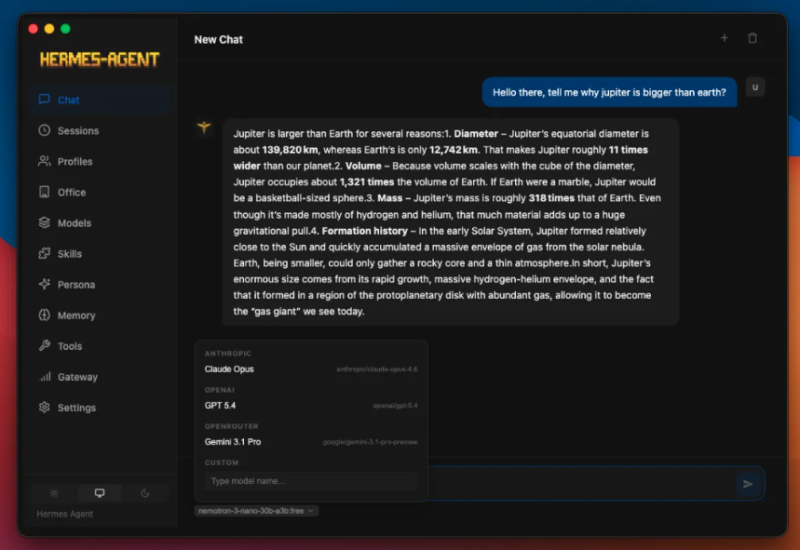
Task: Open the nemotron-3-nano model selector dropdown
Action: pyautogui.click(x=256, y=511)
